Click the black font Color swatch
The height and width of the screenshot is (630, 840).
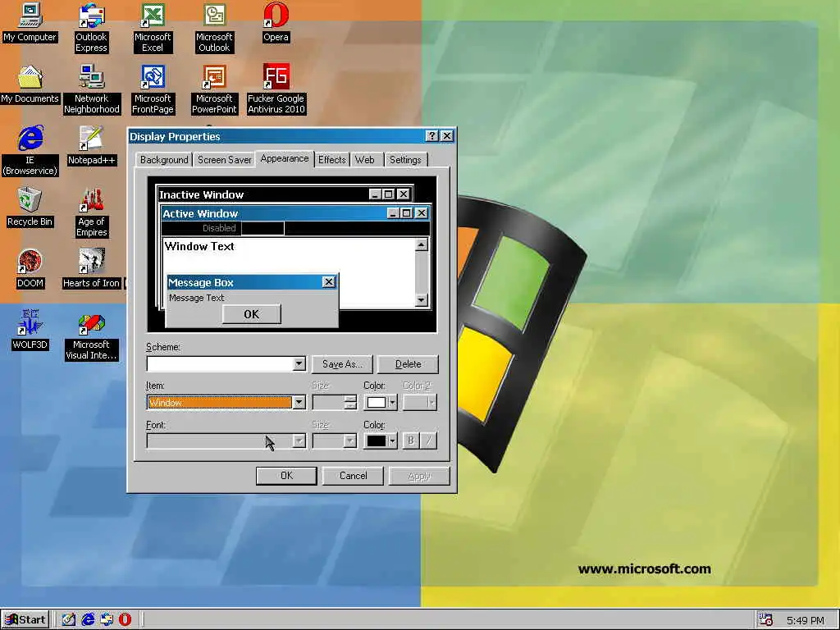click(377, 441)
